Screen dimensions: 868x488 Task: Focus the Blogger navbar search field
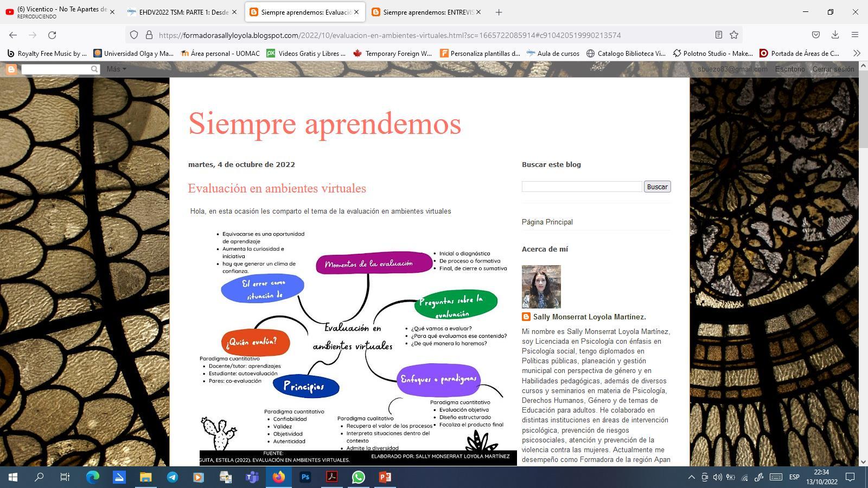56,69
